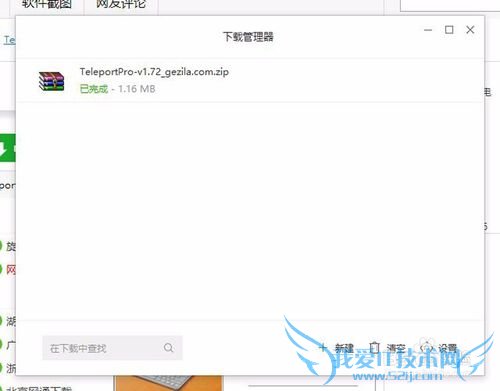Click the WinRAR archive icon of the download

[51, 81]
